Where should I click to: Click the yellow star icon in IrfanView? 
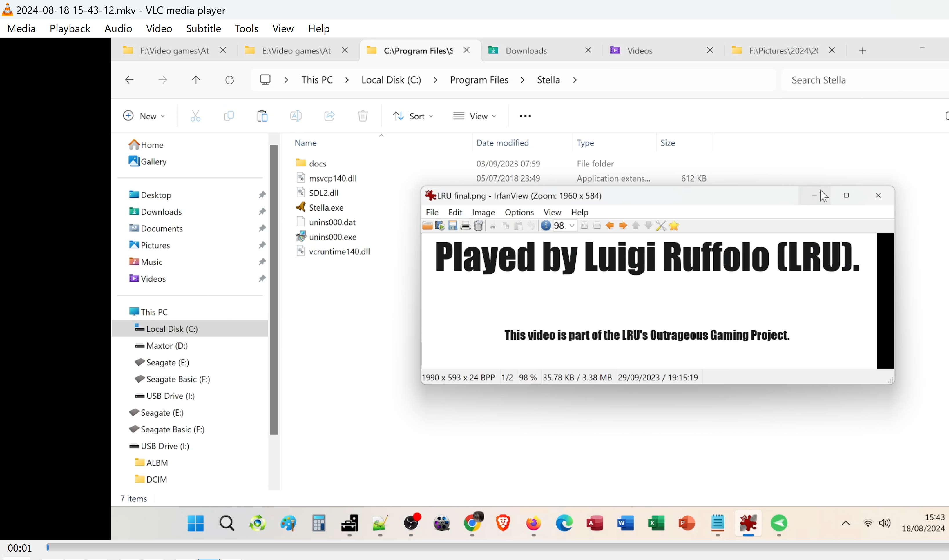pyautogui.click(x=673, y=226)
